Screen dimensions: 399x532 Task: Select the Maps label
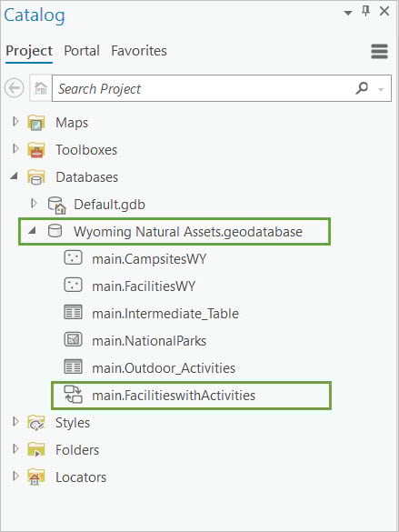pyautogui.click(x=72, y=123)
